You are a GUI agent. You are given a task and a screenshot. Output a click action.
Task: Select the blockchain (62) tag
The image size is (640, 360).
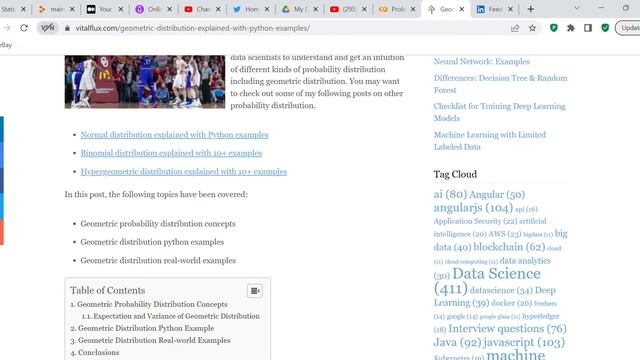pos(509,247)
